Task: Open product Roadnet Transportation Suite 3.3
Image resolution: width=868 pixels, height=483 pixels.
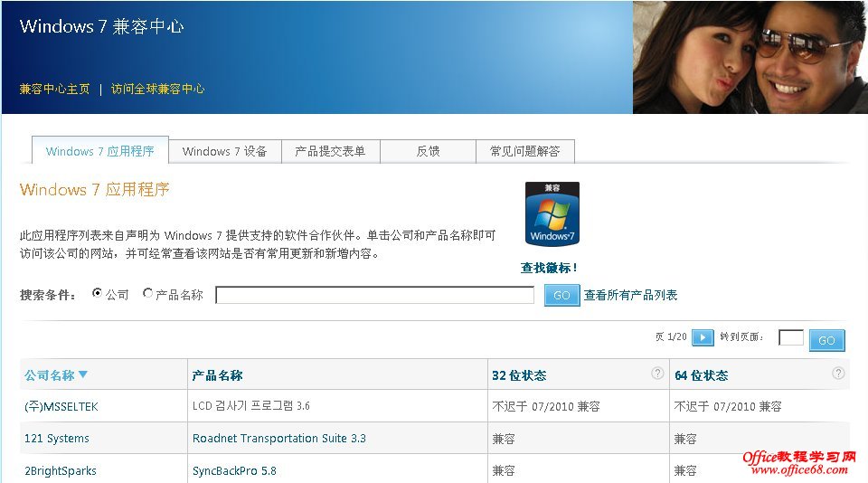Action: coord(279,438)
